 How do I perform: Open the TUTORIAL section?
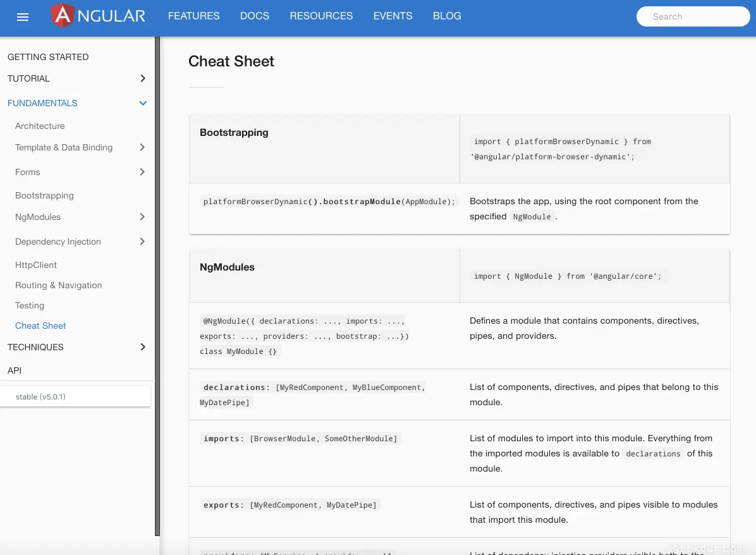point(28,78)
